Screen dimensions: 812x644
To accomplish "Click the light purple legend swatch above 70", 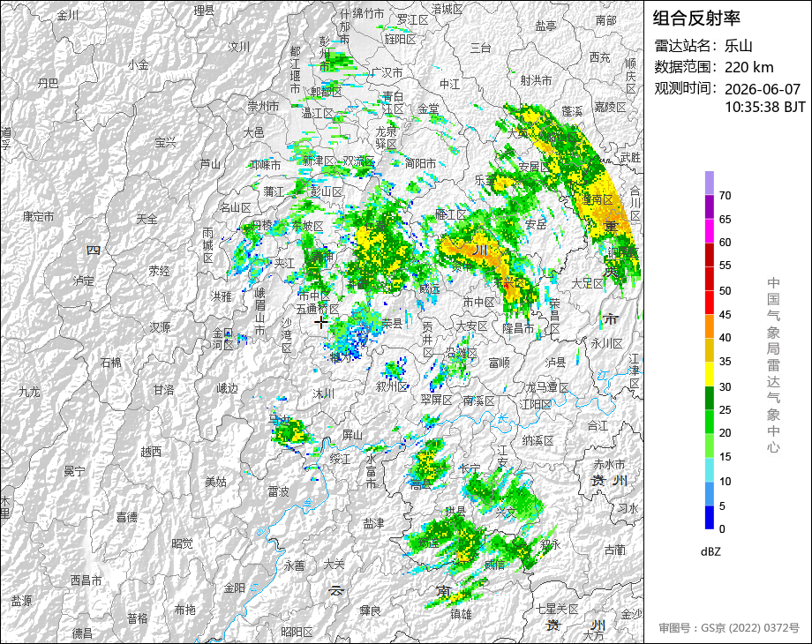I will (x=710, y=183).
